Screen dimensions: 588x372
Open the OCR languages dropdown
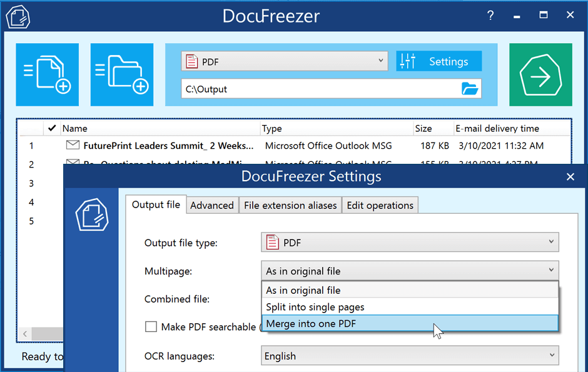pyautogui.click(x=410, y=356)
